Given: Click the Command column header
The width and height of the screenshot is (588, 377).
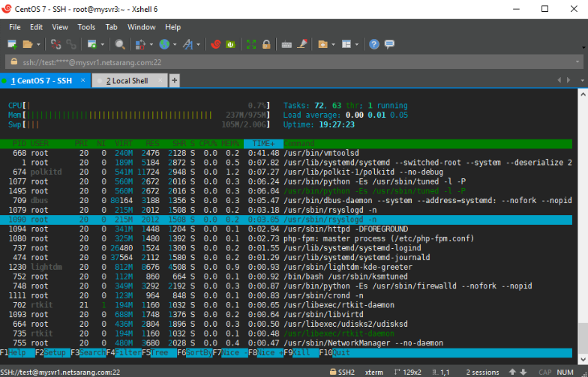Looking at the screenshot, I should 298,144.
